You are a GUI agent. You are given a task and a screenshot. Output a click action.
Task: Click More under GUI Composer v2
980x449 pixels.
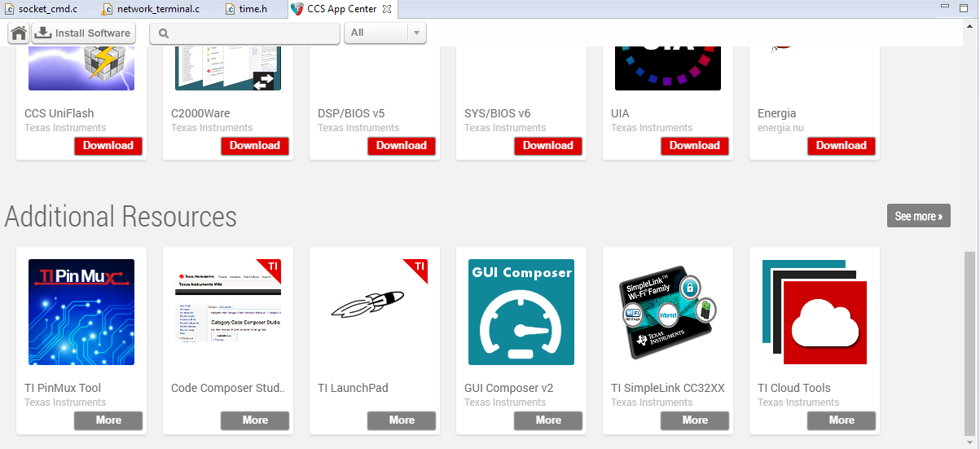548,420
